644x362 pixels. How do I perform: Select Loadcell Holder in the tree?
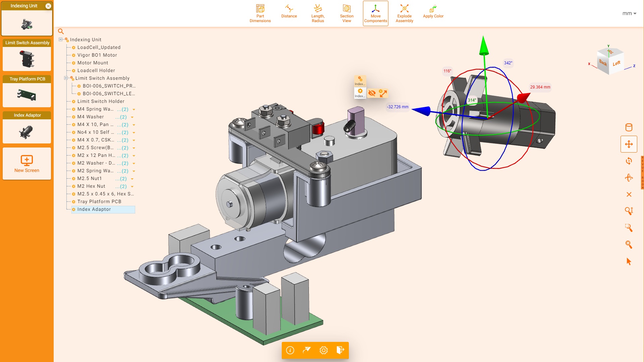tap(96, 70)
